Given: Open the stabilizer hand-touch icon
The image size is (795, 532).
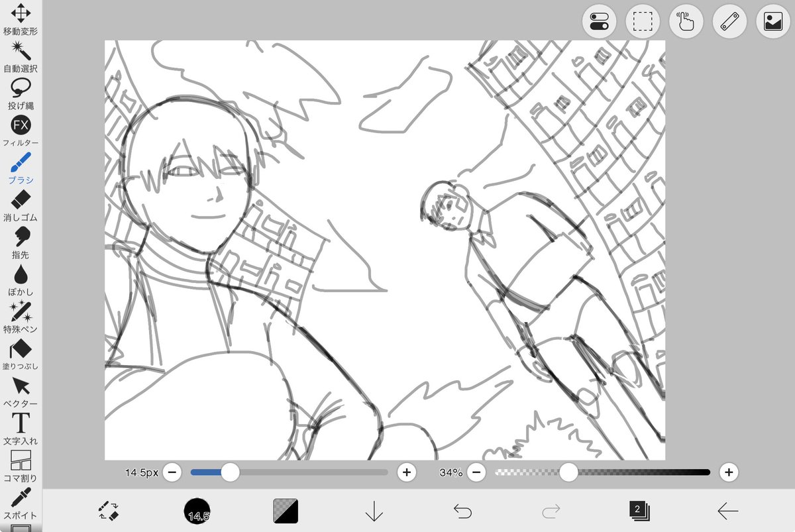Looking at the screenshot, I should (x=686, y=22).
